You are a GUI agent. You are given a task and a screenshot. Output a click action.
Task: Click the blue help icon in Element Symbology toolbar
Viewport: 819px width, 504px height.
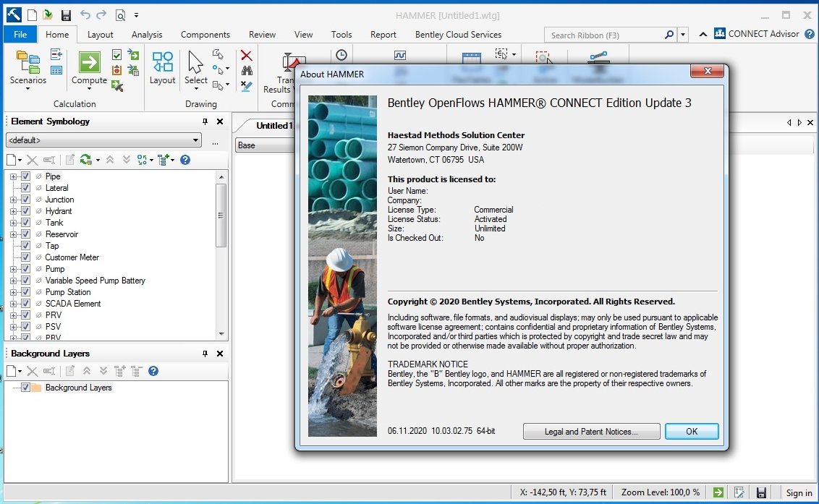(185, 160)
